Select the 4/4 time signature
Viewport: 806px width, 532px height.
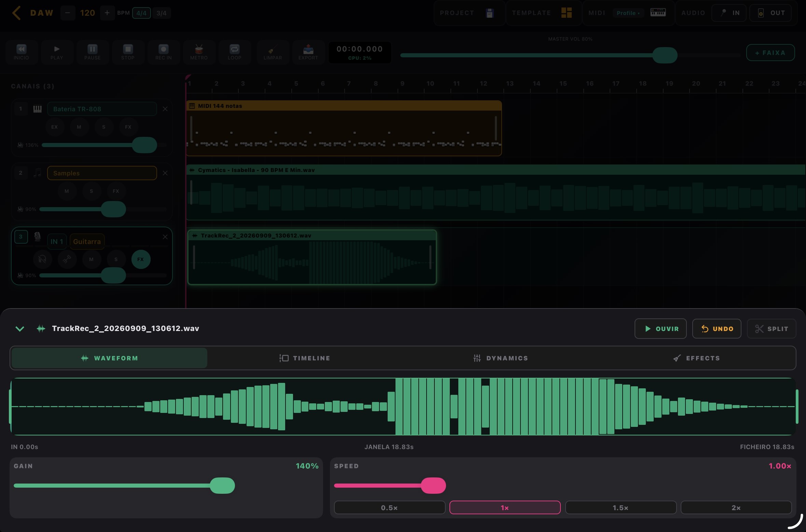(x=141, y=13)
